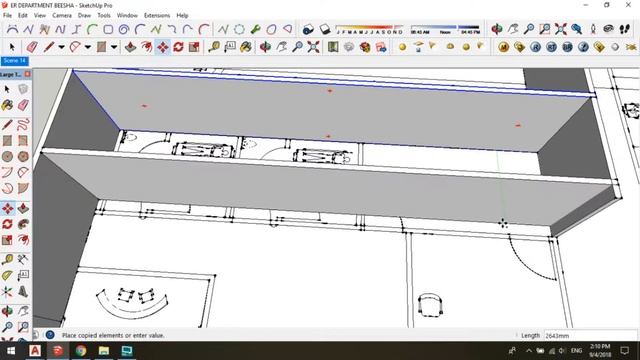
Task: Select the Rotate tool in top toolbar
Action: 178,47
